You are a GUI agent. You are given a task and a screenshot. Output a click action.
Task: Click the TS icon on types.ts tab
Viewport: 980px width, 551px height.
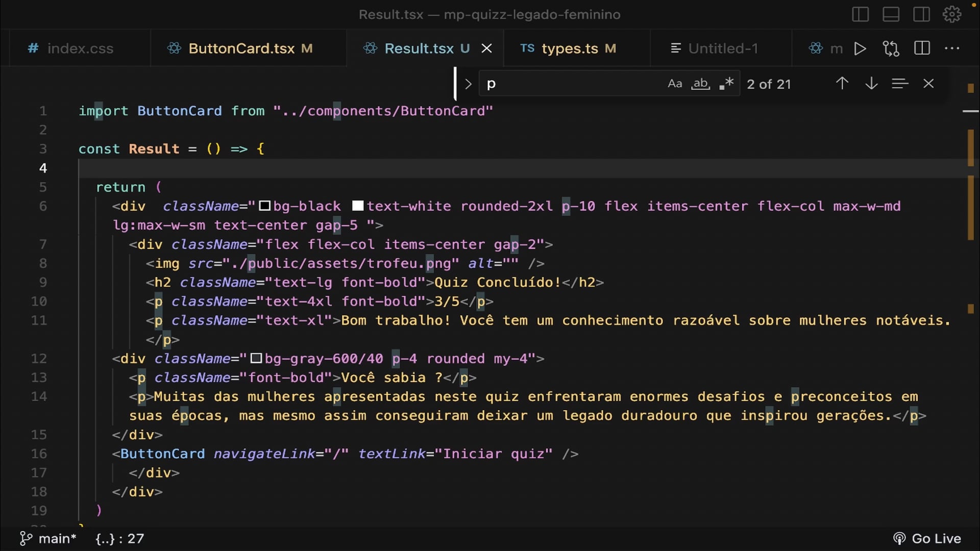point(527,48)
